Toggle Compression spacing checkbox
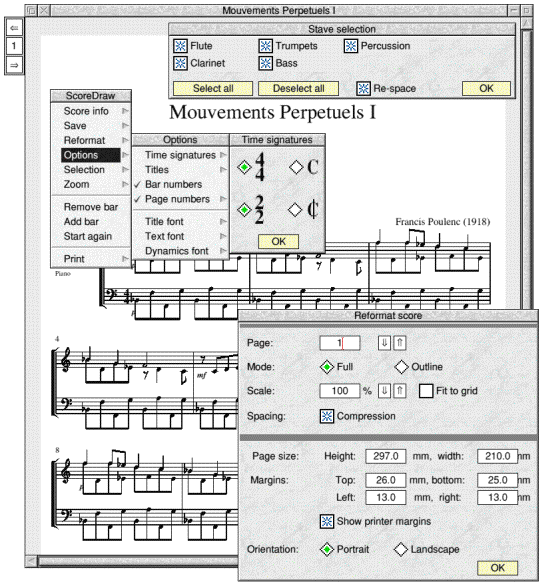The image size is (543, 586). click(x=327, y=416)
